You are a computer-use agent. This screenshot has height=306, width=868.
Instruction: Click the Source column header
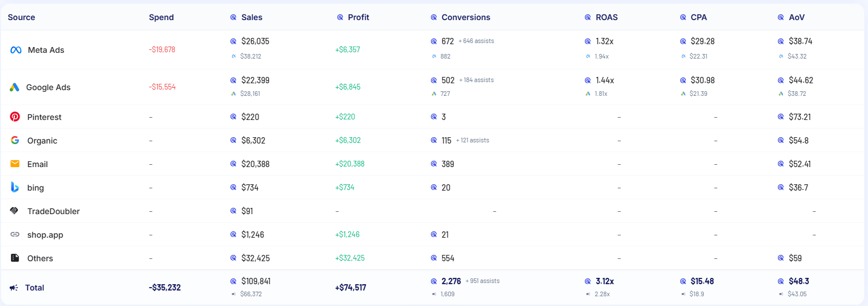pos(21,17)
